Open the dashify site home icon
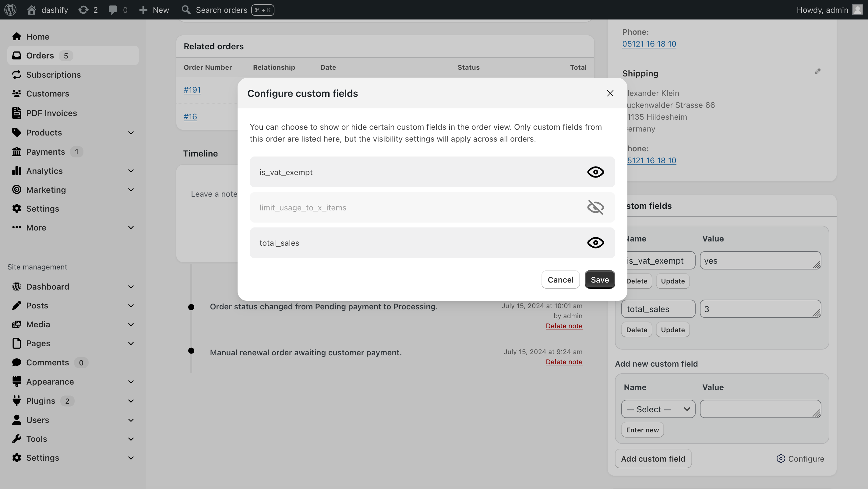This screenshot has height=489, width=868. pos(32,10)
